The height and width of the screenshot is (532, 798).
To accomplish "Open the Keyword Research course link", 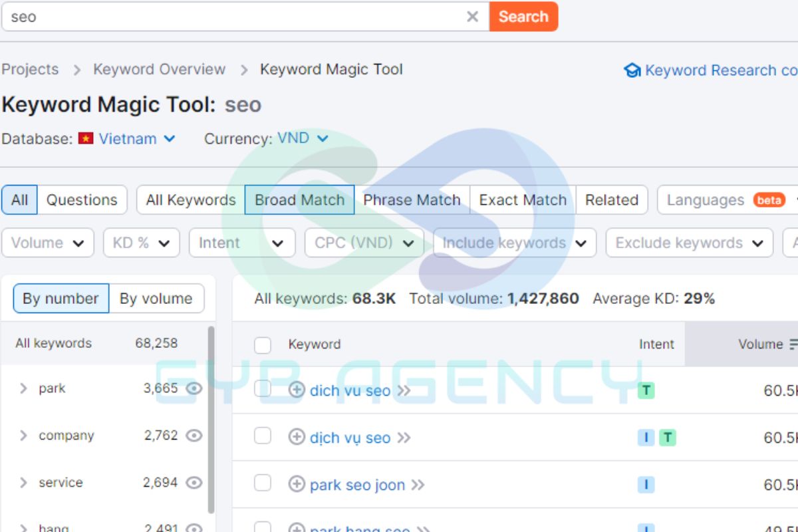I will tap(721, 70).
